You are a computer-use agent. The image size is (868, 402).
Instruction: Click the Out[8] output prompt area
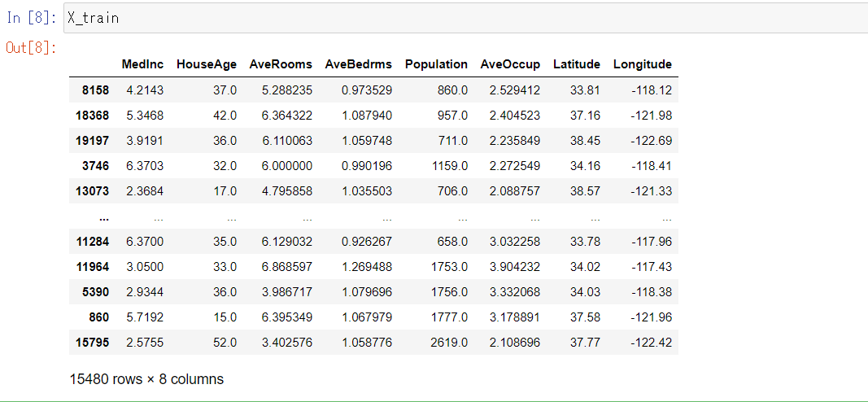(31, 47)
